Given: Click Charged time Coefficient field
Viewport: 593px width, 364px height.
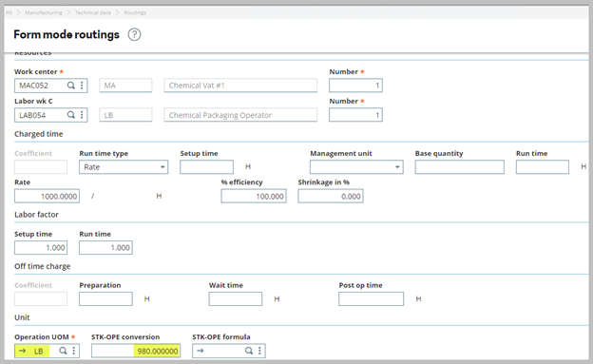Looking at the screenshot, I should tap(41, 167).
